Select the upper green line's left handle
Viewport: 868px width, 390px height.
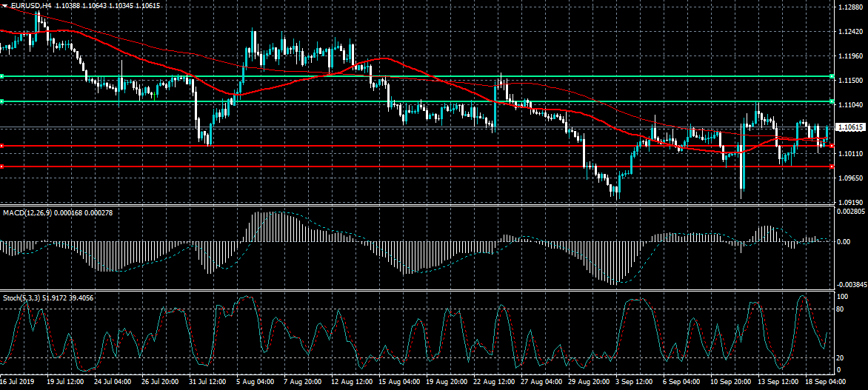coord(2,76)
